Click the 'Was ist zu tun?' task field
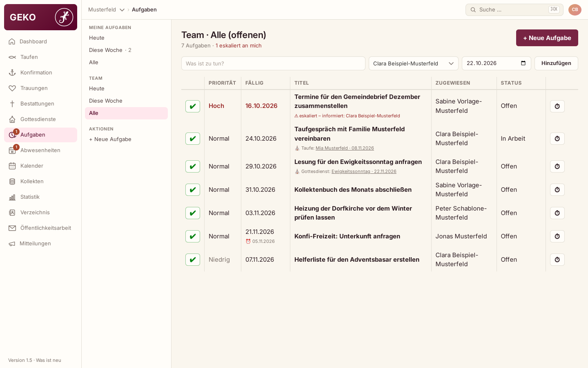This screenshot has width=588, height=368. [x=273, y=63]
